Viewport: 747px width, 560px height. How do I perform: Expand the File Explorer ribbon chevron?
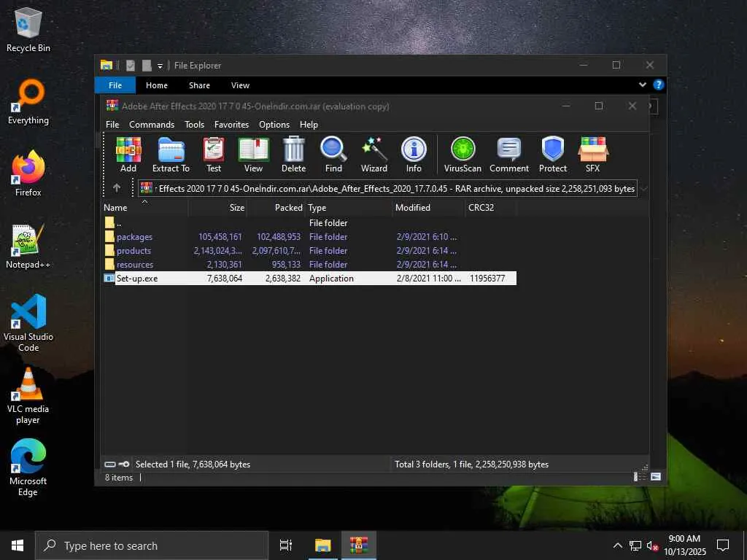[643, 85]
